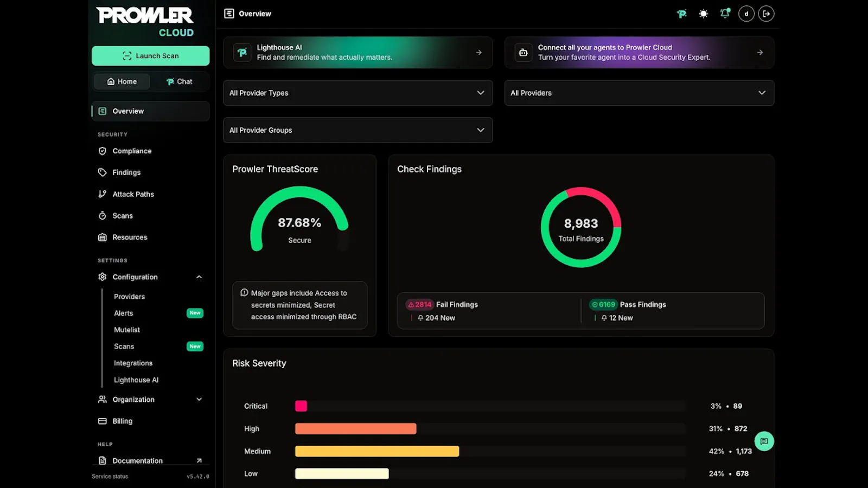Click the Resources icon in sidebar

102,237
